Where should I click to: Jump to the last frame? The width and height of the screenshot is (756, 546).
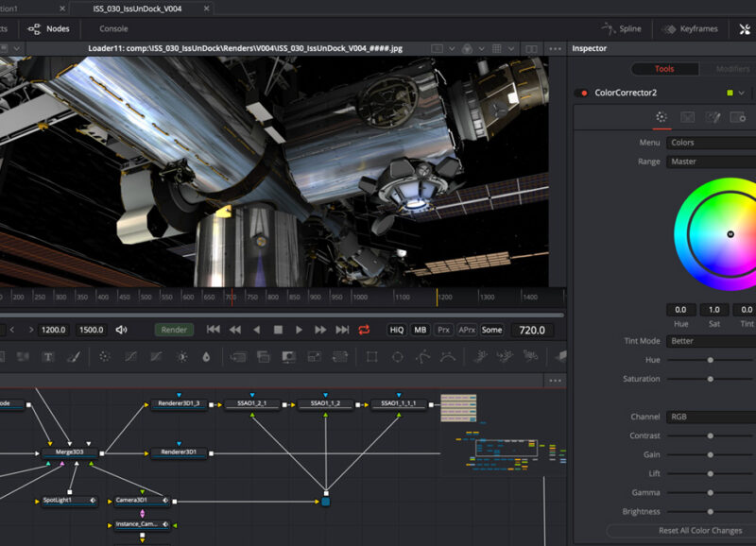pos(342,330)
